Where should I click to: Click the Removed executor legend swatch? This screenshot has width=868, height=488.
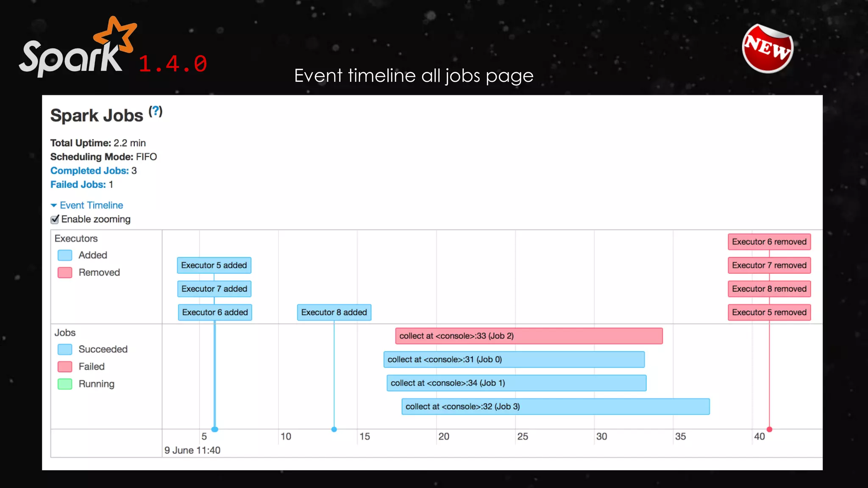click(65, 273)
